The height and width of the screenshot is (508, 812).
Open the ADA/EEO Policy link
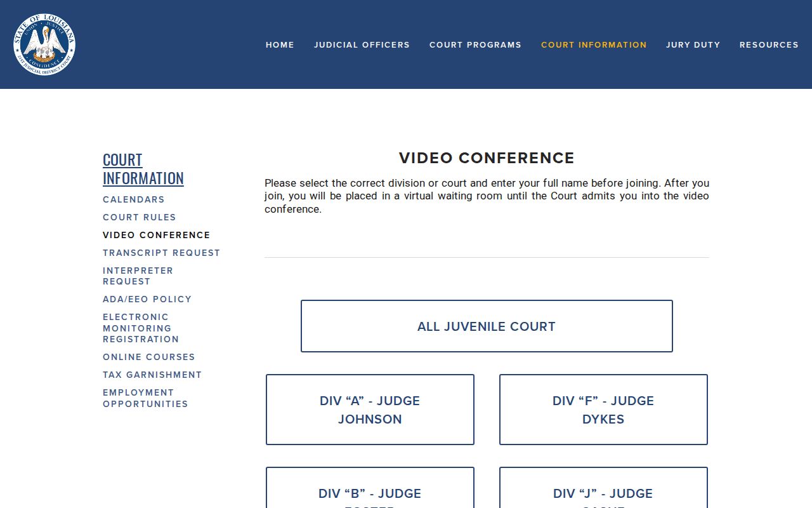tap(147, 299)
